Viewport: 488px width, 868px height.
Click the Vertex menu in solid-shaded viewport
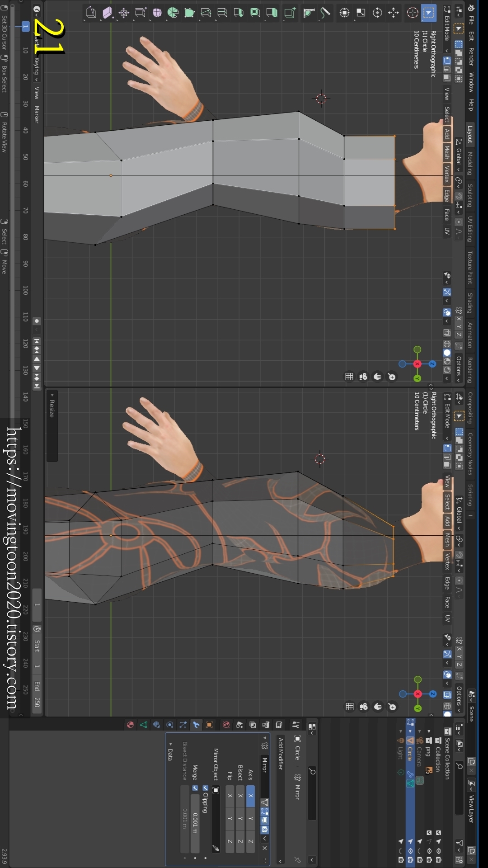click(x=447, y=174)
